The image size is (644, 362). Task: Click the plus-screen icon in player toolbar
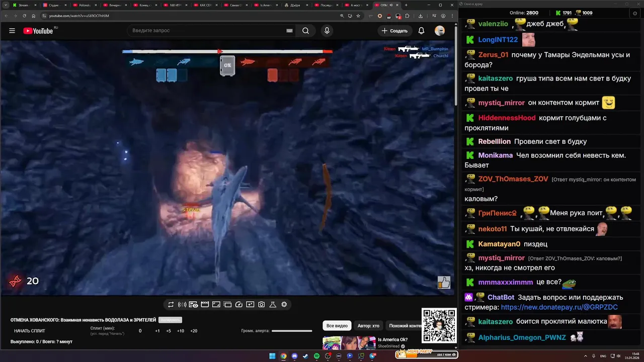[250, 304]
